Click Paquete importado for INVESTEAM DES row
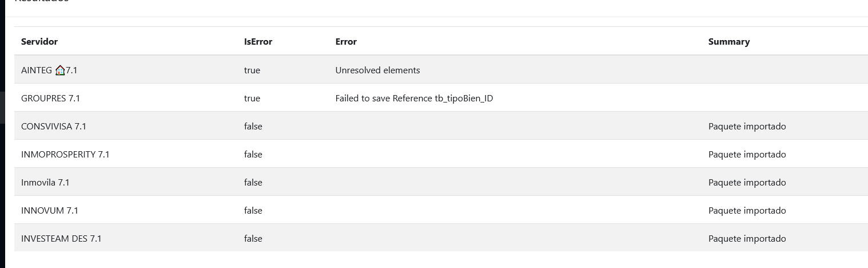 (747, 238)
